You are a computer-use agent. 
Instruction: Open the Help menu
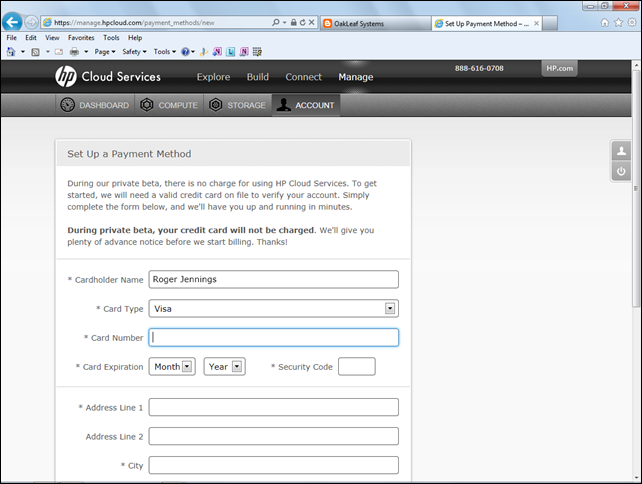coord(135,38)
